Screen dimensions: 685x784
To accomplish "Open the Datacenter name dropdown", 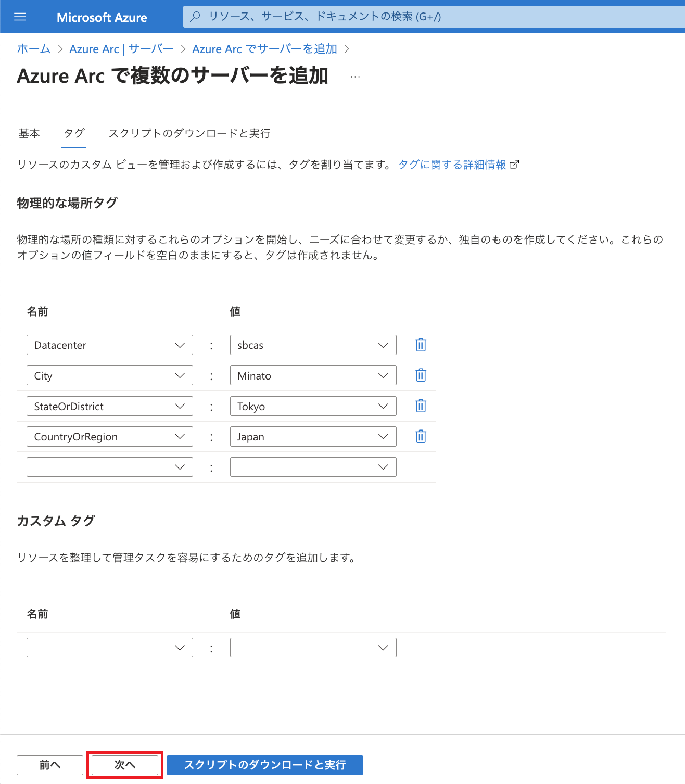I will pos(110,345).
